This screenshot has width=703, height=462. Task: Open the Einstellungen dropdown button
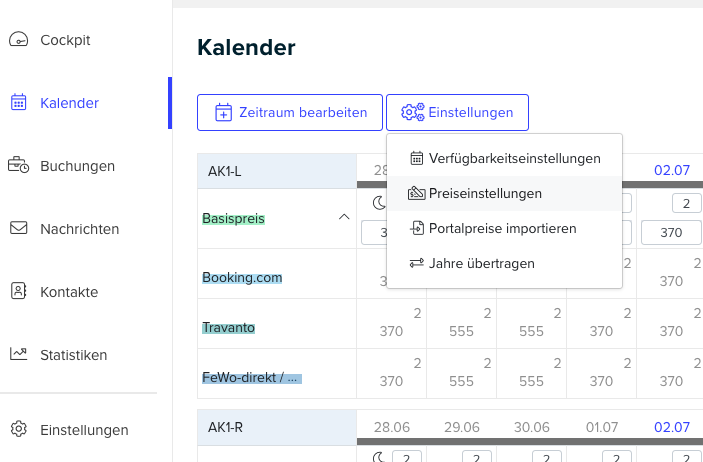(x=457, y=112)
